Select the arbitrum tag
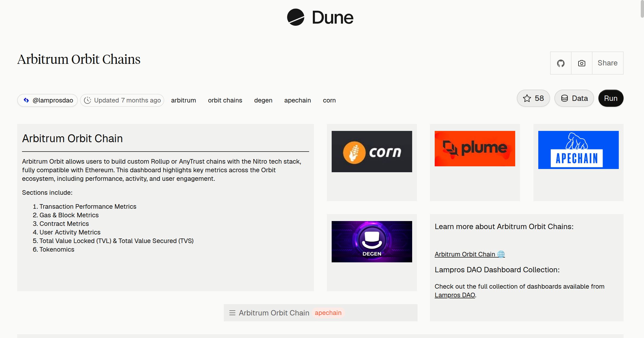Image resolution: width=644 pixels, height=338 pixels. coord(184,100)
